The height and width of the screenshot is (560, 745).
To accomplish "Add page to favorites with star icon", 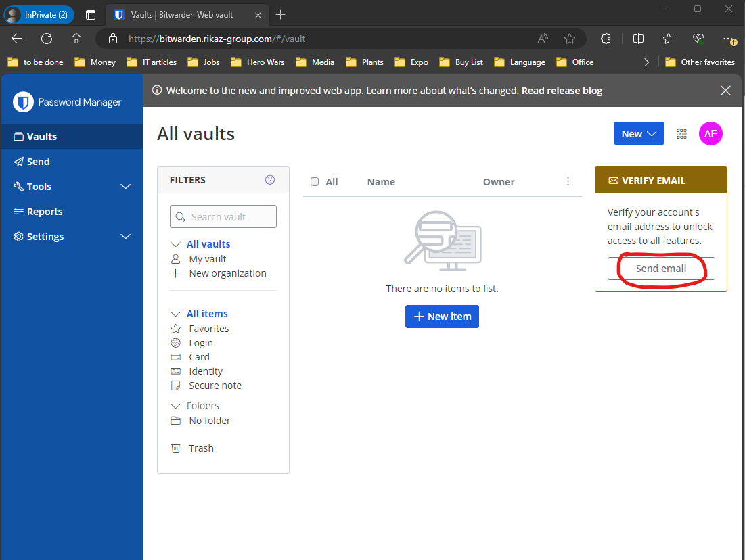I will coord(570,39).
